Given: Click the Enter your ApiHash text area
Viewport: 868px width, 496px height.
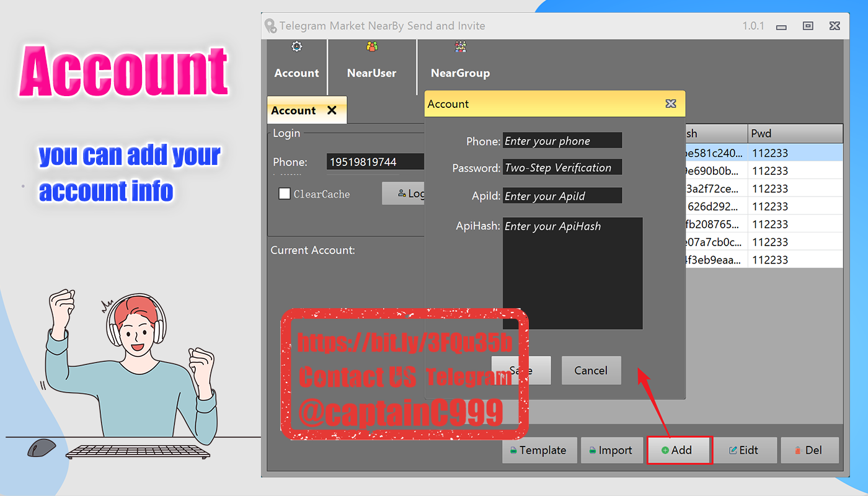Looking at the screenshot, I should click(572, 273).
